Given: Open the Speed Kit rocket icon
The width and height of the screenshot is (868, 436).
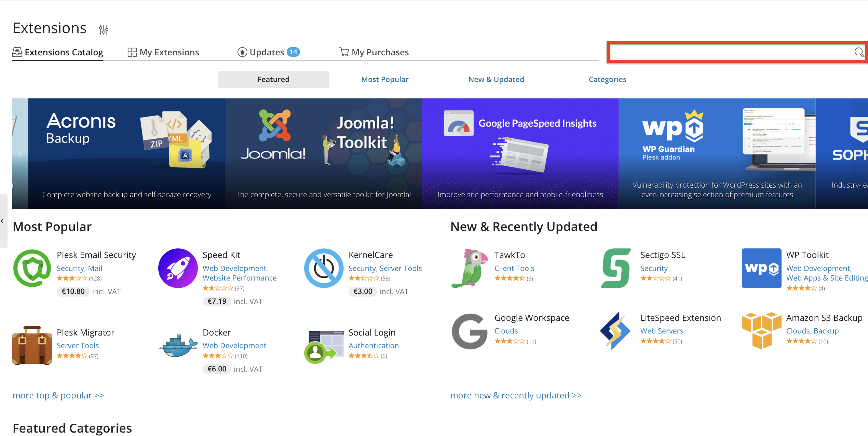Looking at the screenshot, I should point(178,268).
